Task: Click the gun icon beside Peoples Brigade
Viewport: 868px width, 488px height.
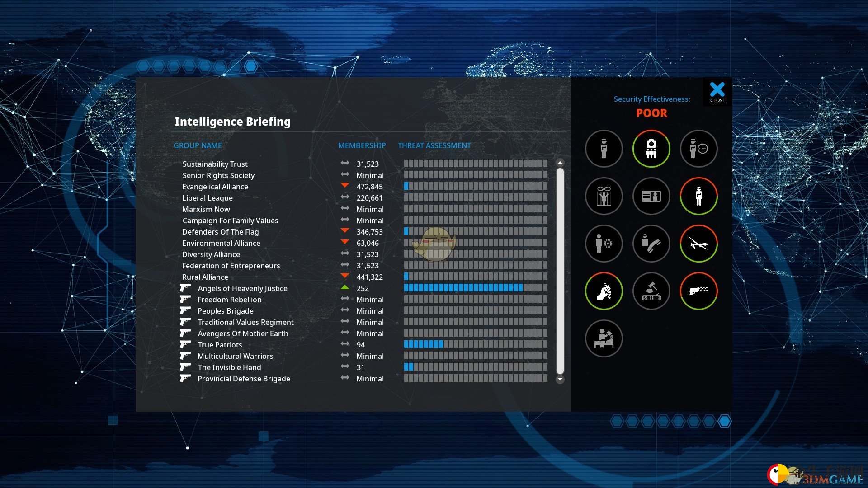Action: [185, 310]
